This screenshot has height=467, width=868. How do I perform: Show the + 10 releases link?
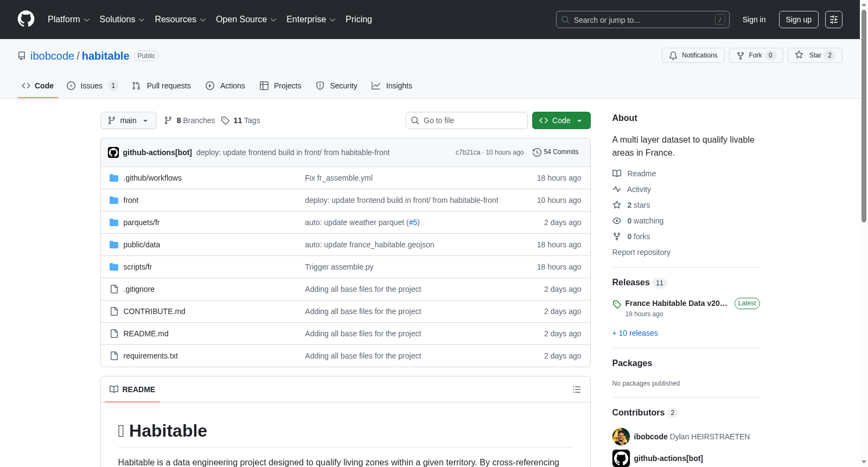pyautogui.click(x=635, y=333)
